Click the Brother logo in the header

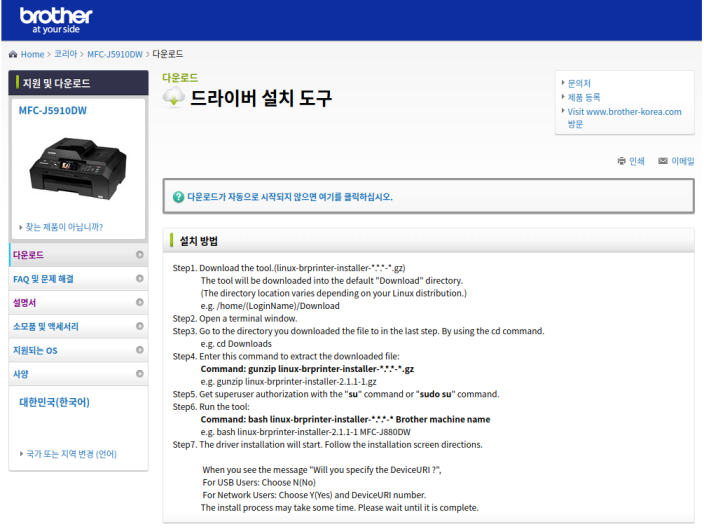pos(56,21)
